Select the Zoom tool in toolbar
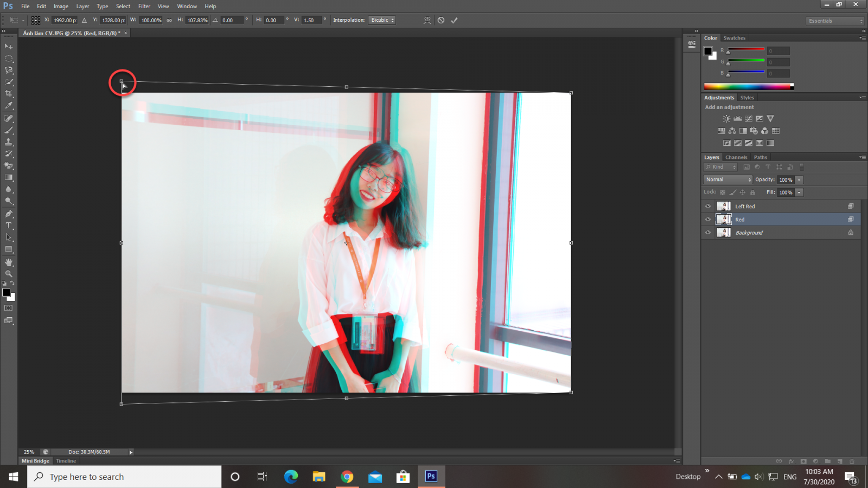 tap(9, 274)
